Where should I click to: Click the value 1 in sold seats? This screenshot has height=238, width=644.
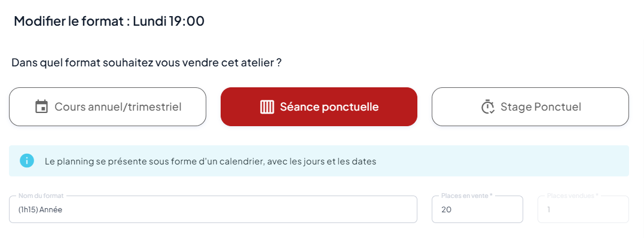[x=548, y=210]
